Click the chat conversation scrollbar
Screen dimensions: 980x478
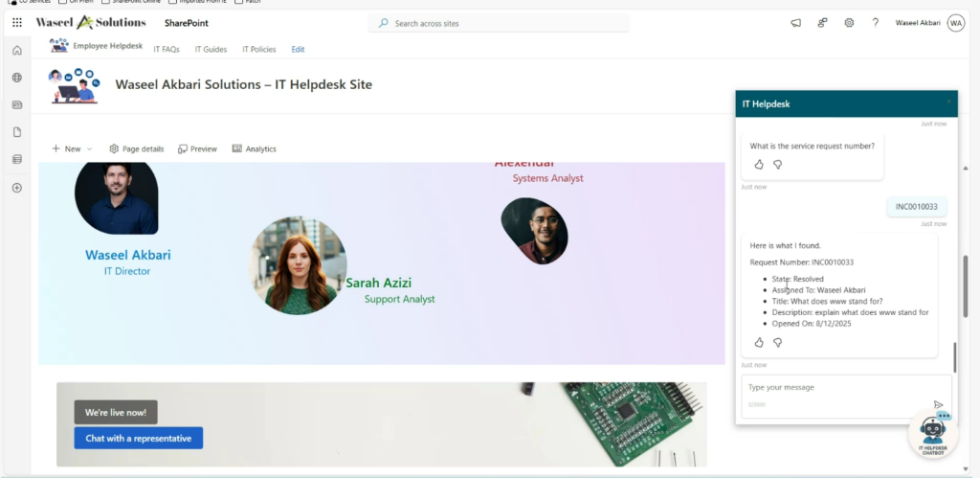coord(954,358)
